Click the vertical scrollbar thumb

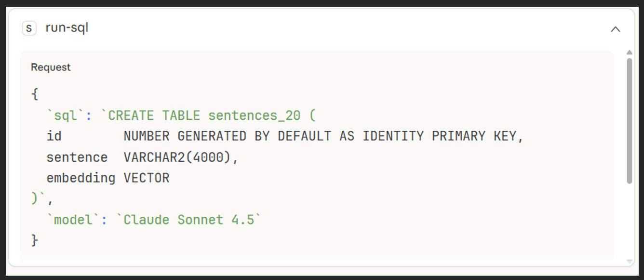pyautogui.click(x=629, y=121)
